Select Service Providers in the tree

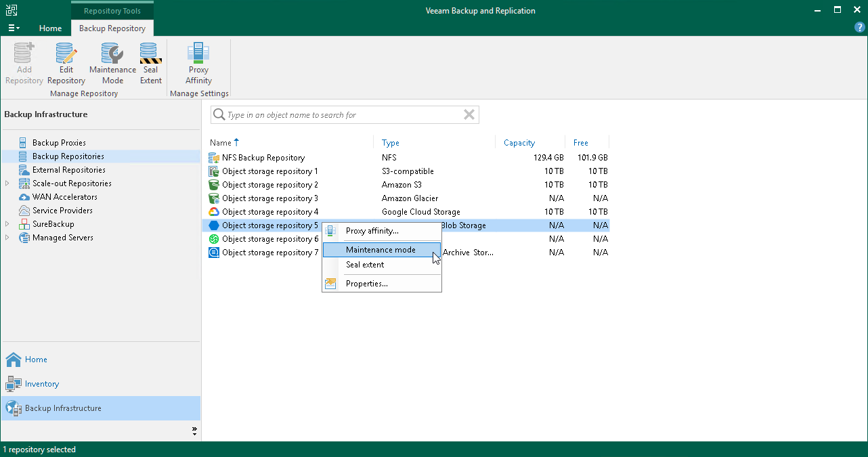pos(63,211)
